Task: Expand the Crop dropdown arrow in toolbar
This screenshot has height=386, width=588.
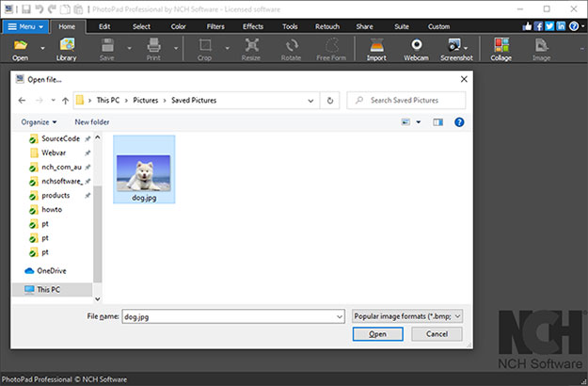Action: [x=227, y=48]
